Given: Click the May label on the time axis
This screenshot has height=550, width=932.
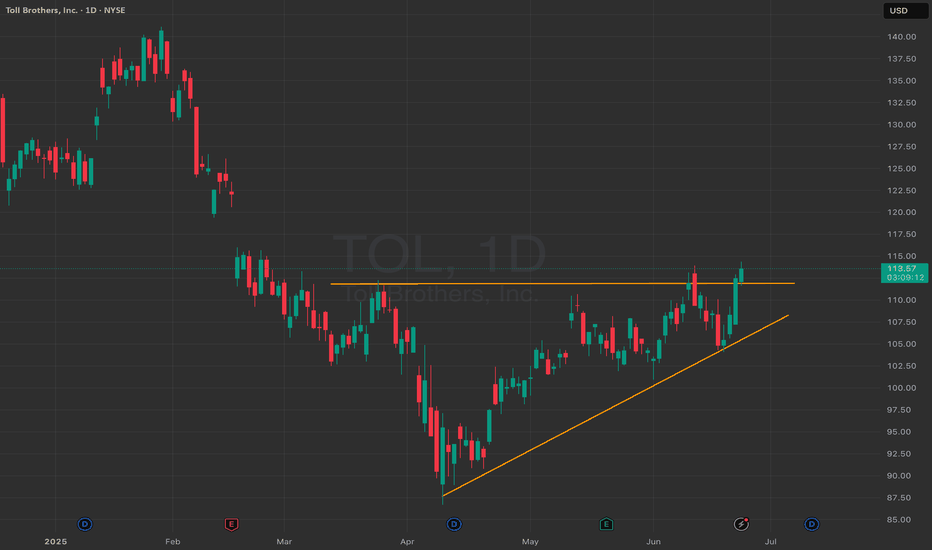Looking at the screenshot, I should 530,542.
